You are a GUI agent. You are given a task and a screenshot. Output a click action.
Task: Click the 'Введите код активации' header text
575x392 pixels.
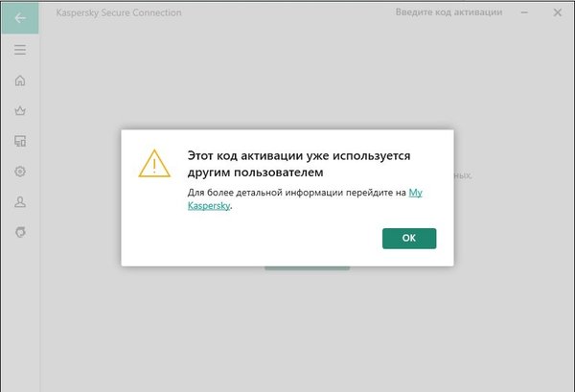point(448,12)
